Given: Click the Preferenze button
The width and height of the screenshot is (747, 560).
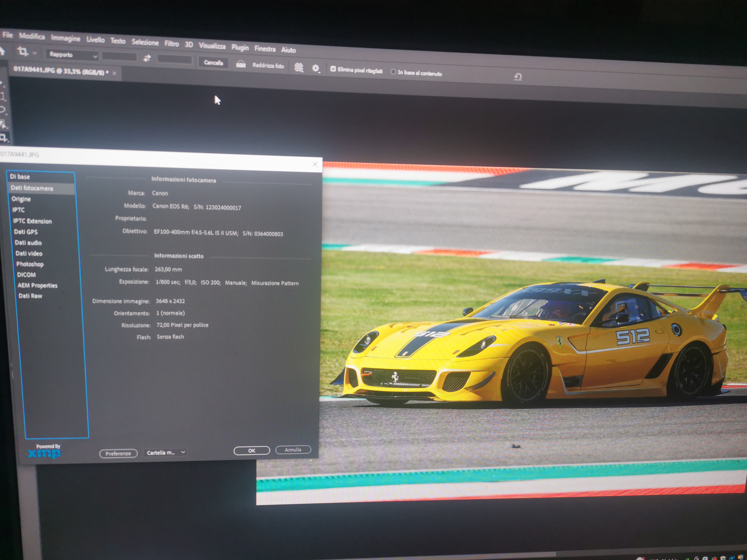Looking at the screenshot, I should point(118,453).
